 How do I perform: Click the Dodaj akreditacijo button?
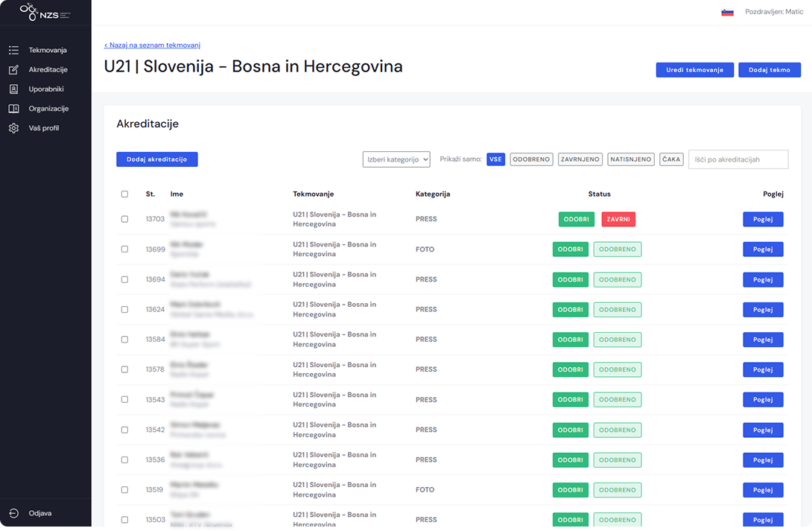coord(156,159)
